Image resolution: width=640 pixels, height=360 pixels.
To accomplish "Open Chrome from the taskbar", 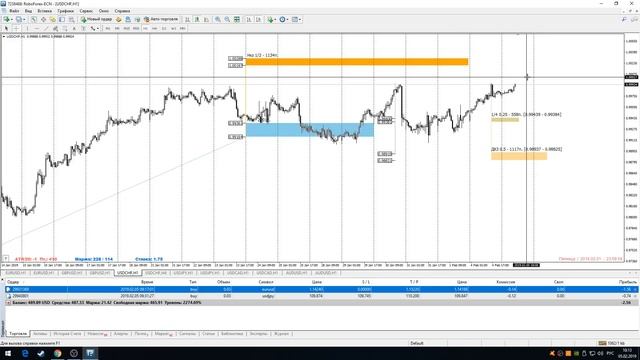I will click(x=58, y=353).
